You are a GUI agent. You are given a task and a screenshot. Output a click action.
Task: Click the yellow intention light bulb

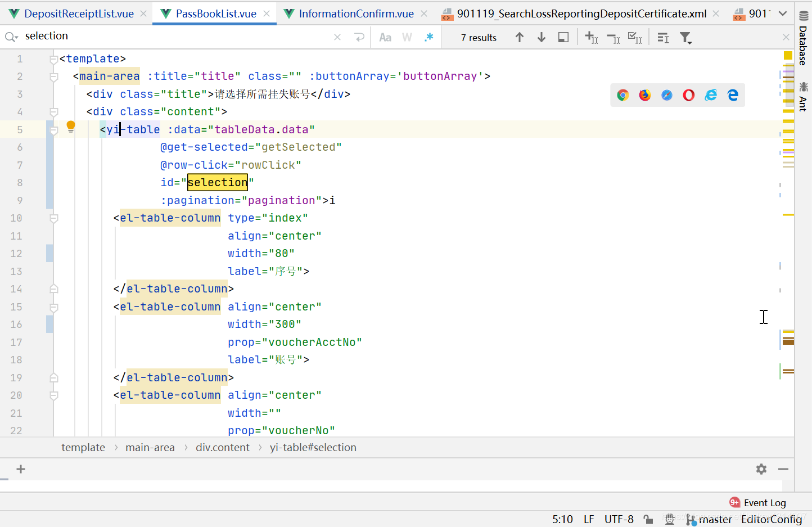(x=71, y=127)
